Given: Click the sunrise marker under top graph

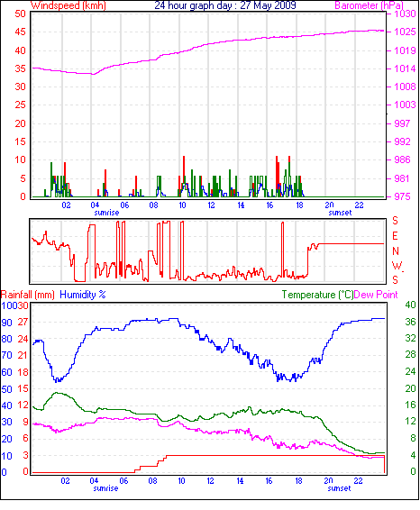Looking at the screenshot, I should click(106, 213).
